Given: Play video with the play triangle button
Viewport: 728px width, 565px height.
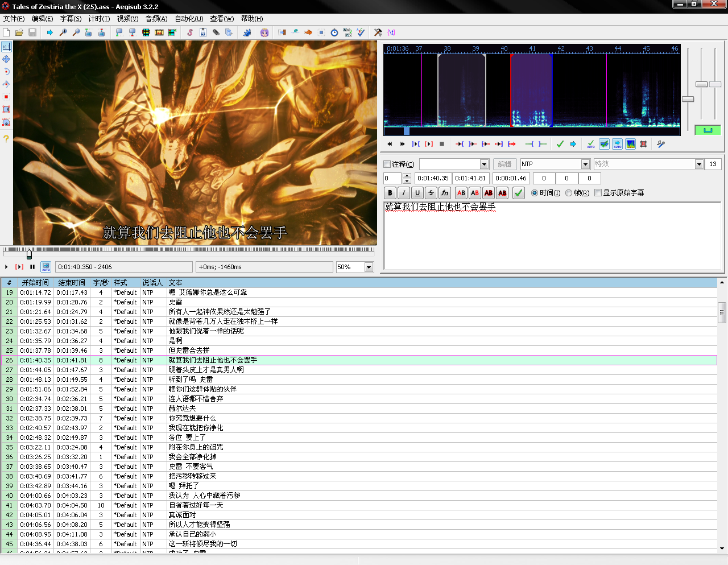Looking at the screenshot, I should pyautogui.click(x=6, y=267).
